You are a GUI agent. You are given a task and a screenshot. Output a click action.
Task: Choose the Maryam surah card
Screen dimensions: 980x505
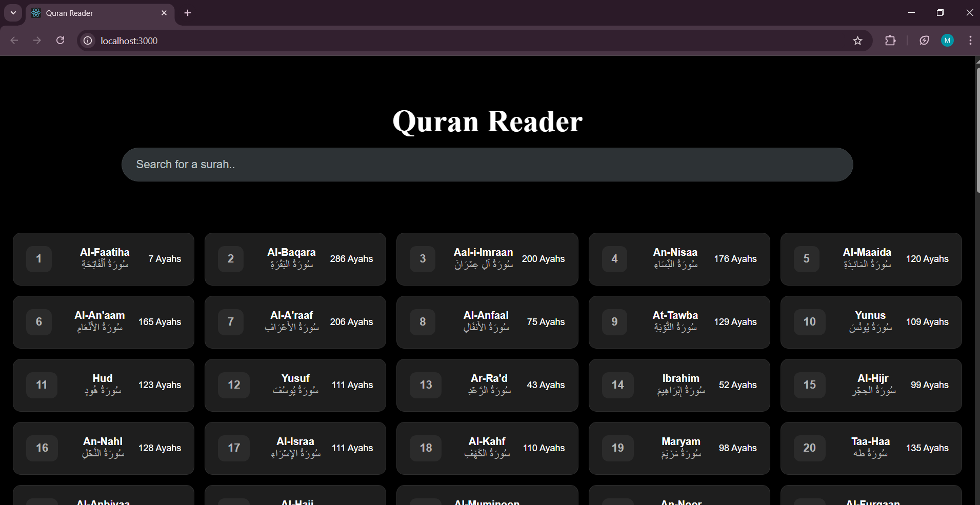pos(679,448)
